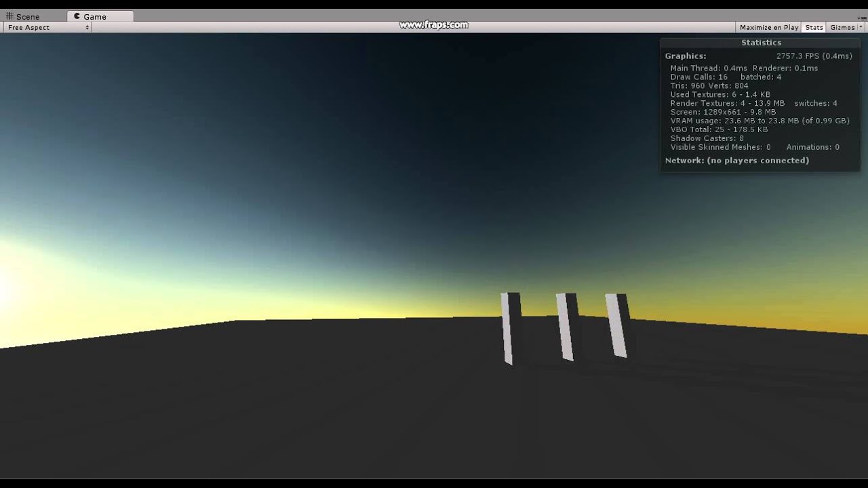Click the Scene tab grid icon

[9, 16]
